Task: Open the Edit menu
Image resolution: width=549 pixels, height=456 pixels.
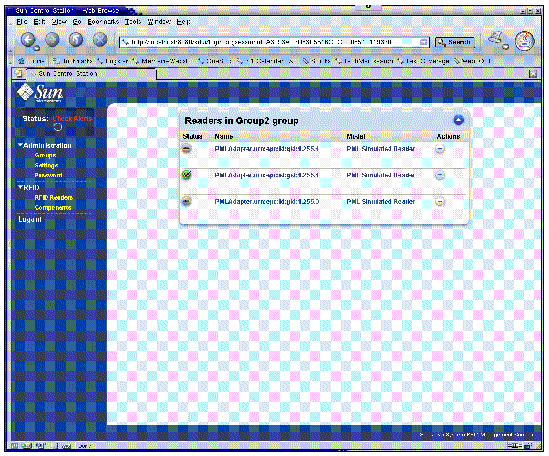Action: coord(39,22)
